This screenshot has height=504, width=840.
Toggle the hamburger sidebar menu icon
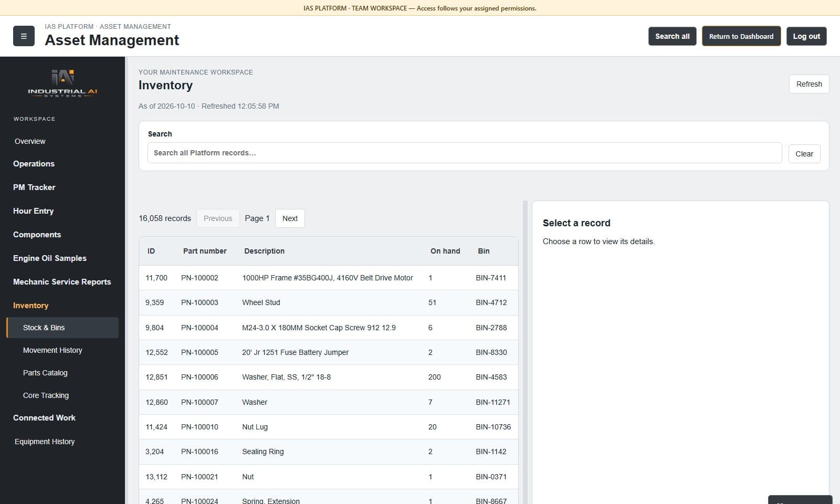coord(24,36)
